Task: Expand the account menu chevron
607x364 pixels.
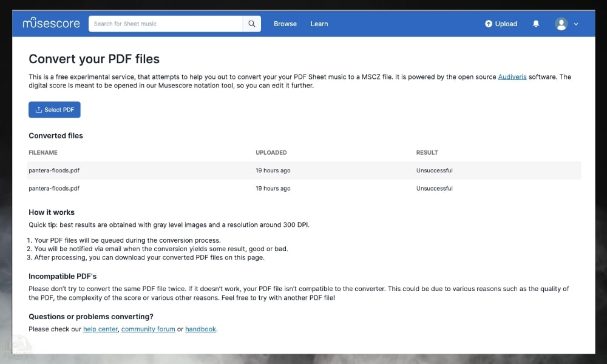Action: pyautogui.click(x=576, y=24)
